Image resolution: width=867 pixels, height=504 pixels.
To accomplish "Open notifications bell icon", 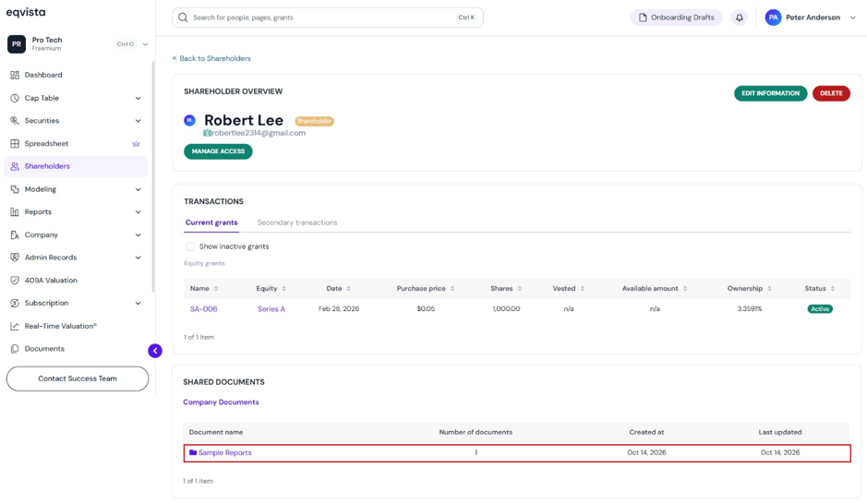I will pyautogui.click(x=740, y=18).
